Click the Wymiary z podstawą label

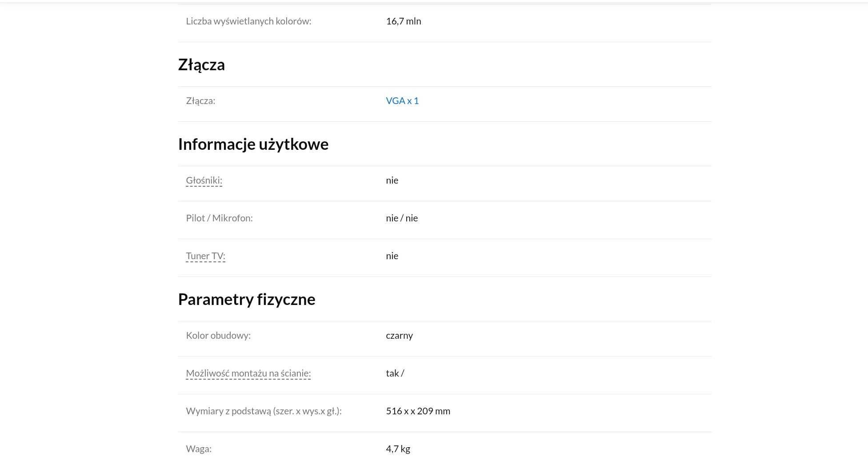pos(264,411)
